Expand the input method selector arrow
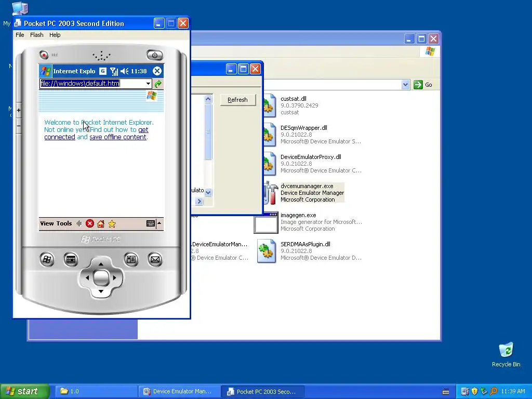The height and width of the screenshot is (399, 532). [x=159, y=223]
